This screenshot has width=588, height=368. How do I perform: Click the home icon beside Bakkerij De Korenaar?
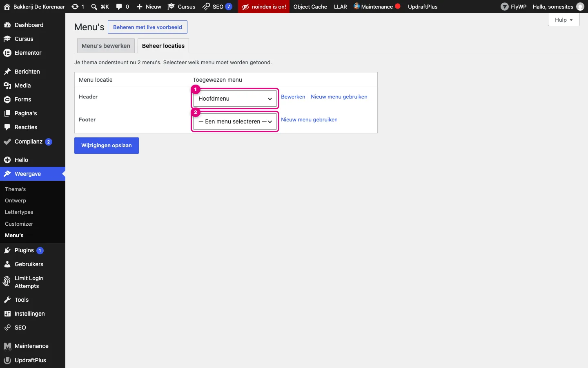[x=7, y=7]
